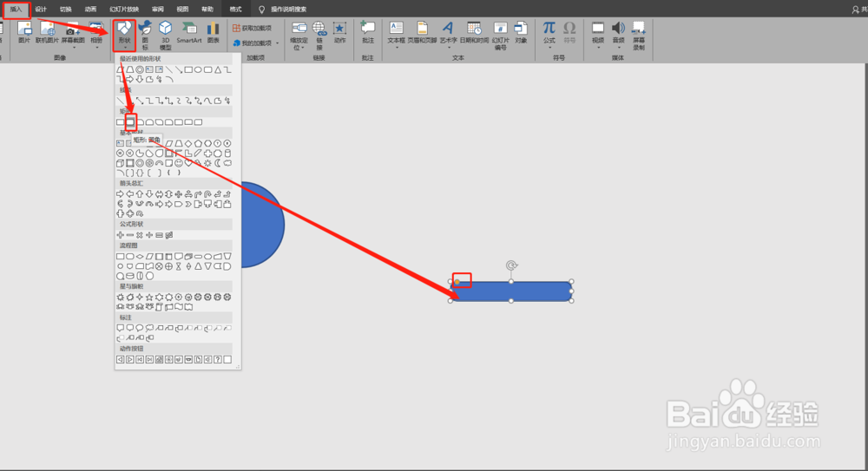Choose the straight line in 线条 row
The height and width of the screenshot is (471, 868).
click(120, 101)
